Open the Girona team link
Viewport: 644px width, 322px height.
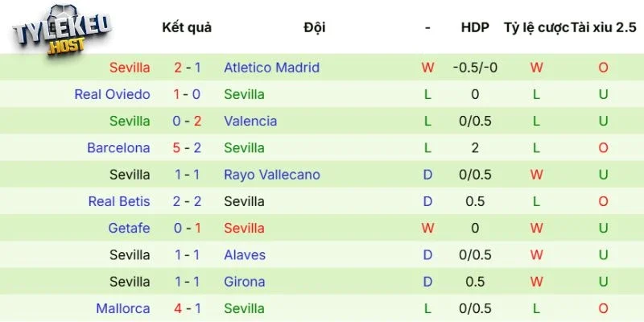click(244, 282)
